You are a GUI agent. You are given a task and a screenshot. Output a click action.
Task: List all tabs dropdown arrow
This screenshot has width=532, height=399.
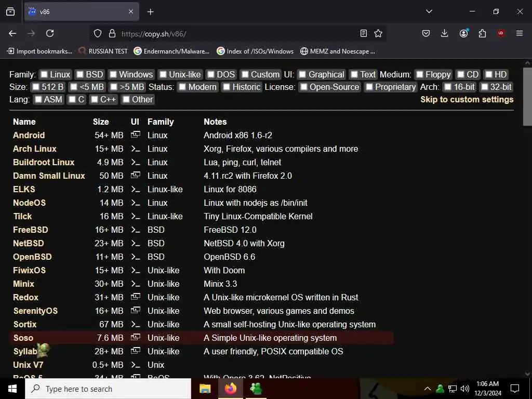click(x=429, y=11)
